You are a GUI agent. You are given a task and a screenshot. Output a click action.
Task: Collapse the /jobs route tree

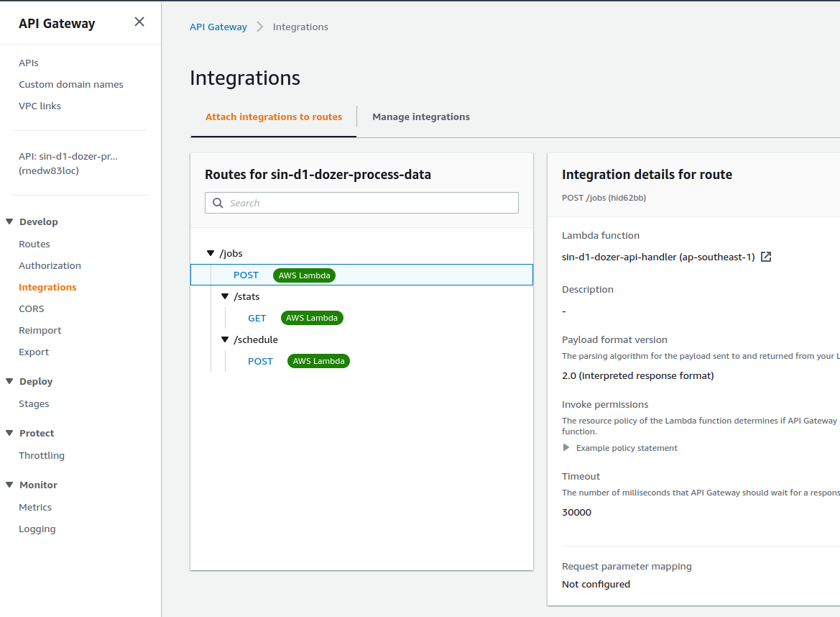click(x=211, y=253)
